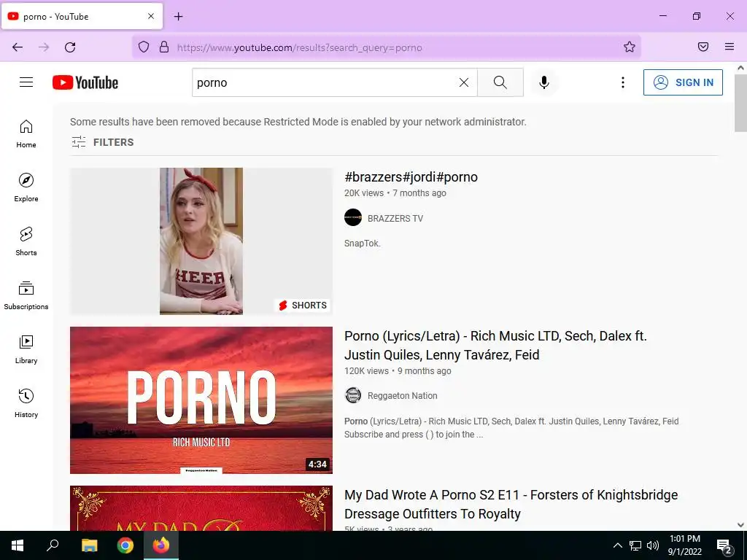Click the site security padlock icon
Screen dimensions: 747x560
[164, 47]
